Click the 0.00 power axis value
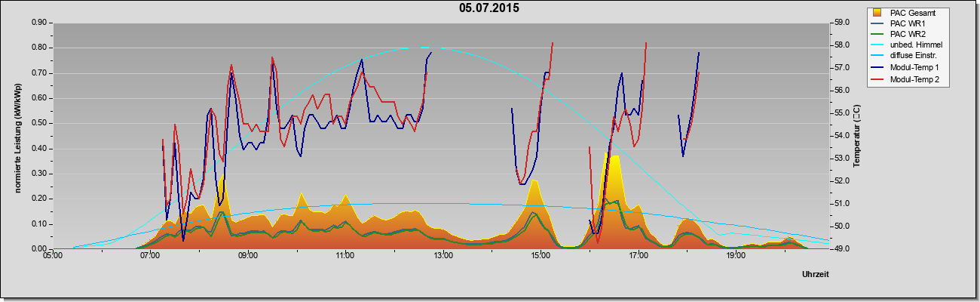Image resolution: width=980 pixels, height=302 pixels. coord(39,249)
